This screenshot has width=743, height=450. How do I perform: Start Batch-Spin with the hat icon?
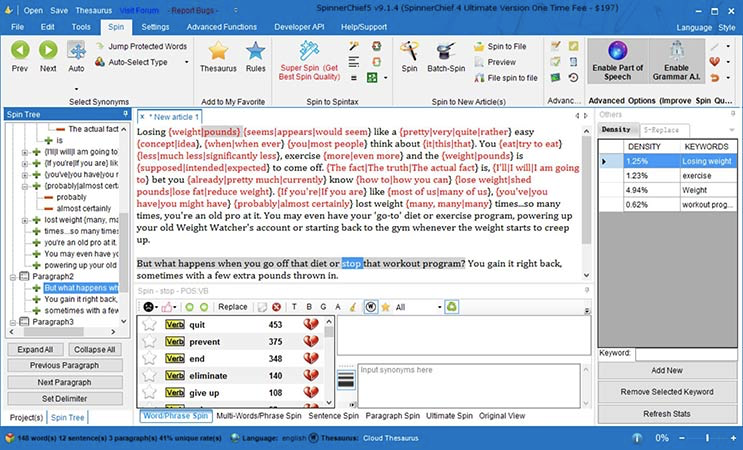click(446, 56)
